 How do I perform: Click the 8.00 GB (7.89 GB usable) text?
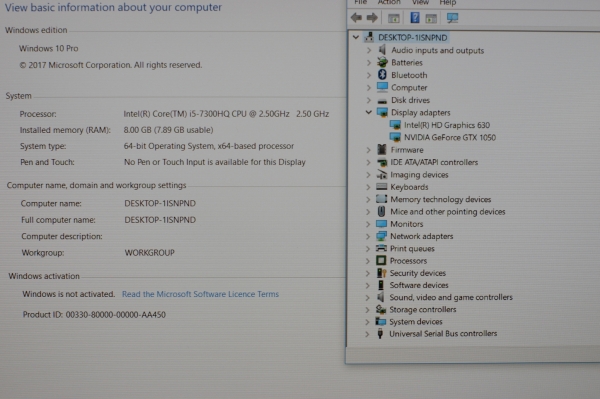(168, 130)
